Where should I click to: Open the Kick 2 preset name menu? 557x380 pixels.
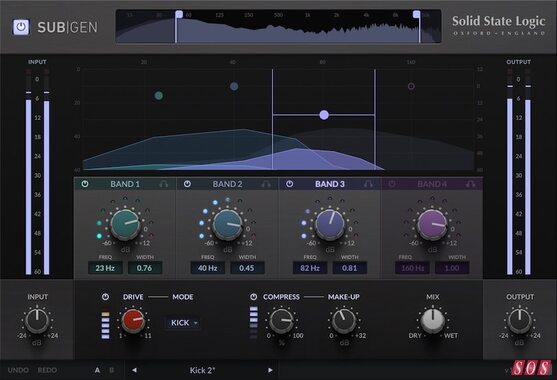point(202,370)
